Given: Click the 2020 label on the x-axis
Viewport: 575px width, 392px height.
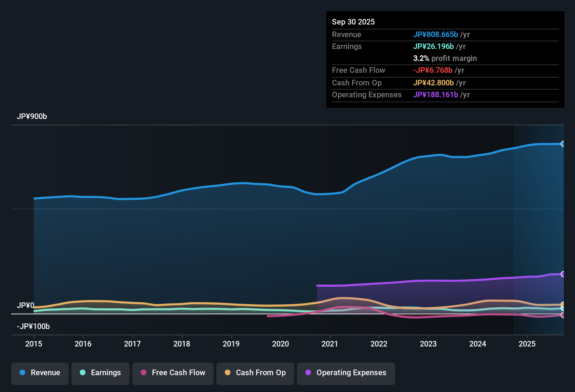Looking at the screenshot, I should click(280, 344).
